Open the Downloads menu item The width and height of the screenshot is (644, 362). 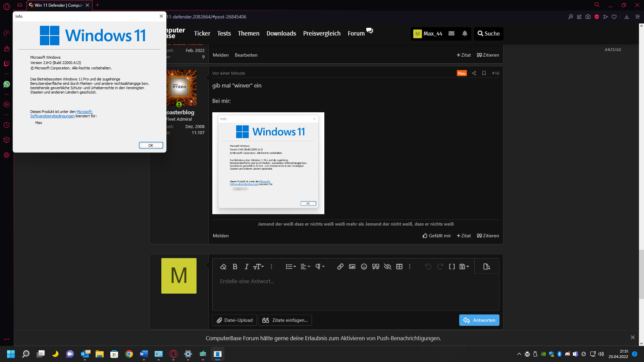(281, 34)
